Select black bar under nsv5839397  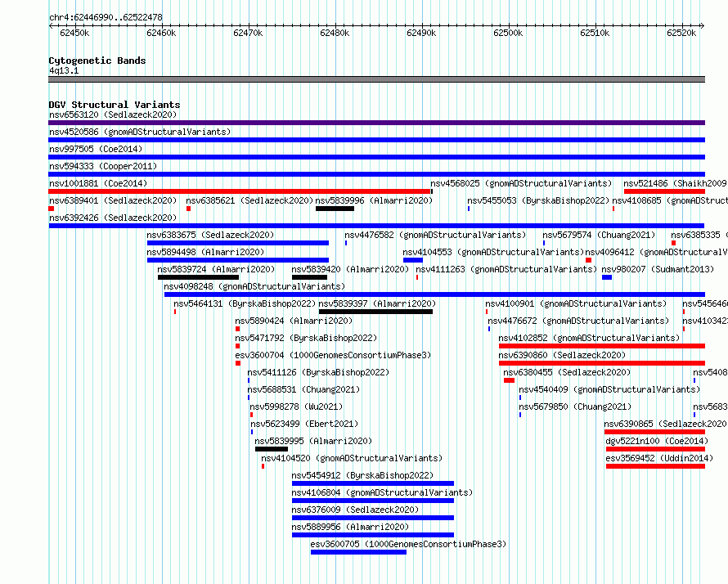pyautogui.click(x=375, y=312)
